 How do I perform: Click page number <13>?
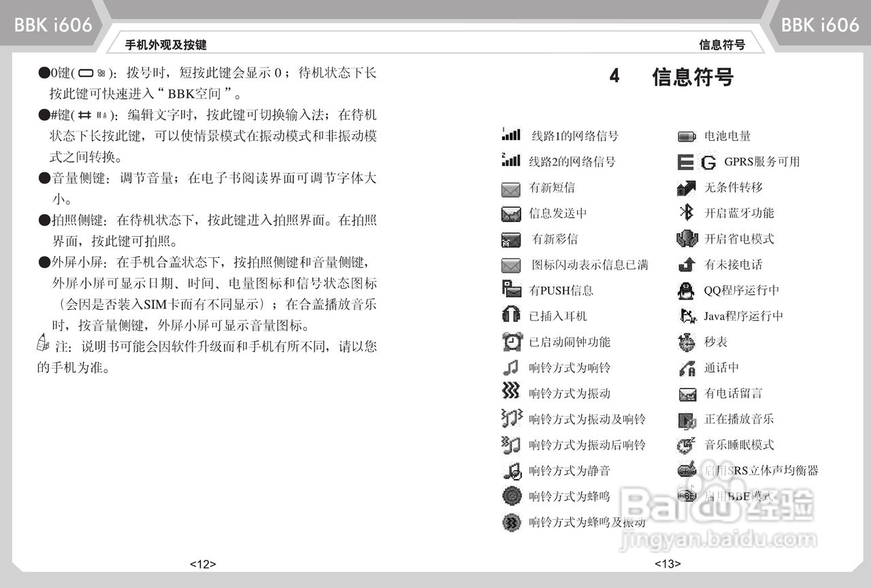tap(668, 563)
